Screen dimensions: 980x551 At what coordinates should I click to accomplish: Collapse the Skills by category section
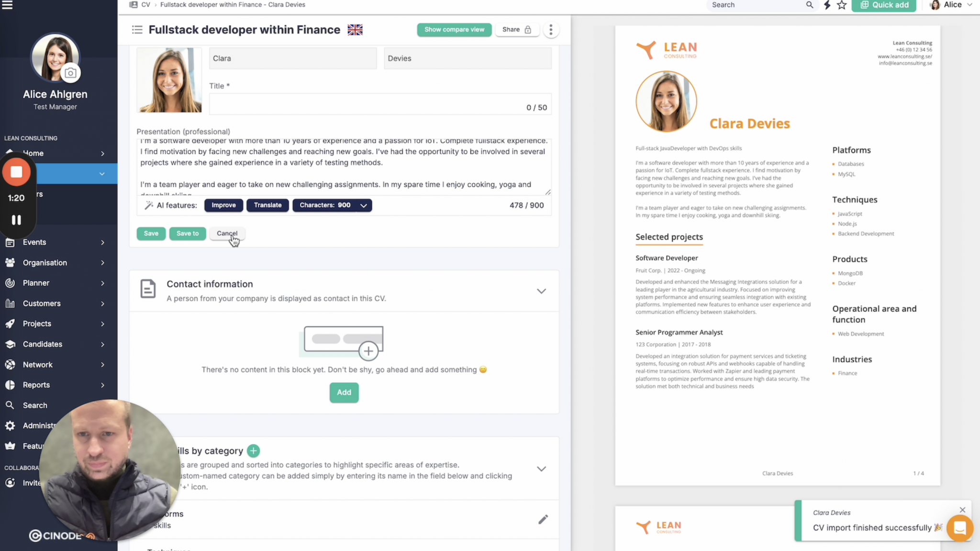541,469
